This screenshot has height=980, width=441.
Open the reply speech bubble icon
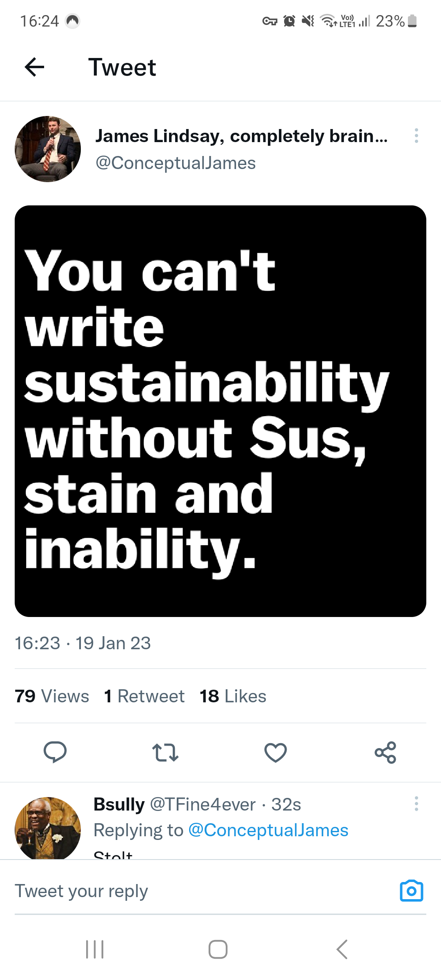click(x=55, y=752)
